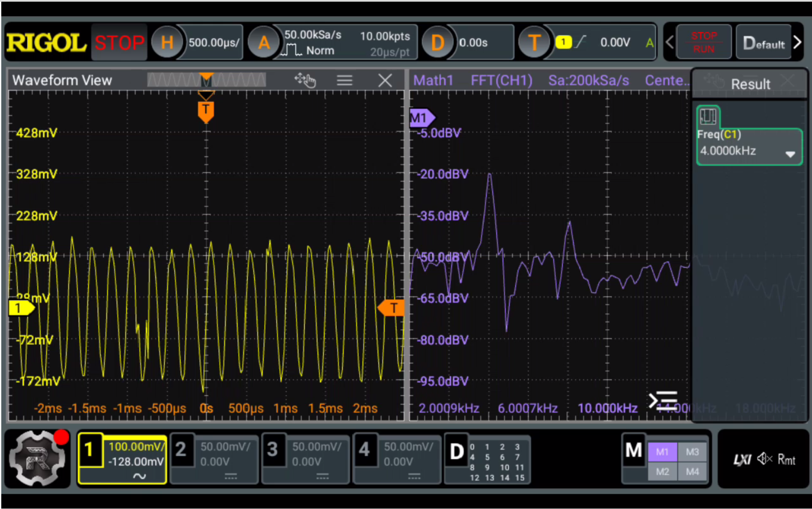Tap the 0.00s horizontal delay value
This screenshot has width=812, height=509.
pos(473,43)
